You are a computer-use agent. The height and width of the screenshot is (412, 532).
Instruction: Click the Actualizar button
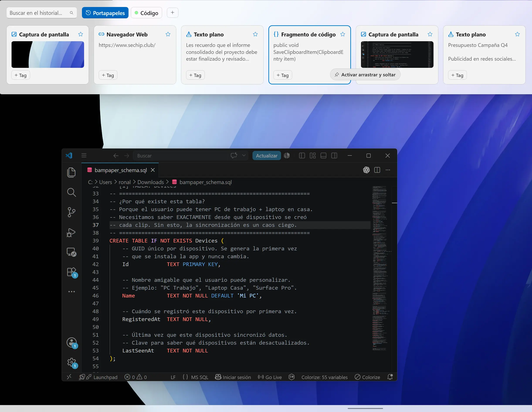(x=266, y=156)
